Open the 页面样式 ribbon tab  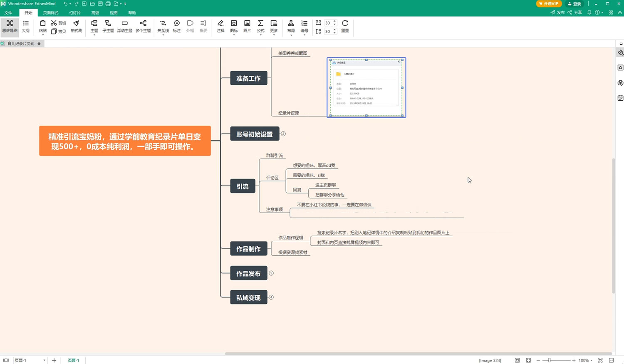pyautogui.click(x=51, y=13)
